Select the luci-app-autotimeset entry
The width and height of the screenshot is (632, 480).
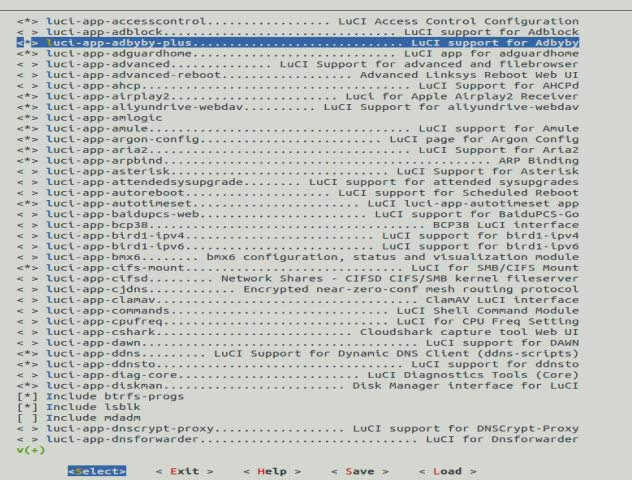298,204
